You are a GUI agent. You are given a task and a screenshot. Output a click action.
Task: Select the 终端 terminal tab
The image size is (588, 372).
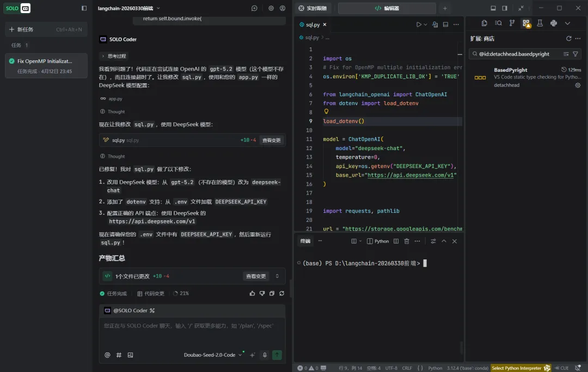coord(305,241)
